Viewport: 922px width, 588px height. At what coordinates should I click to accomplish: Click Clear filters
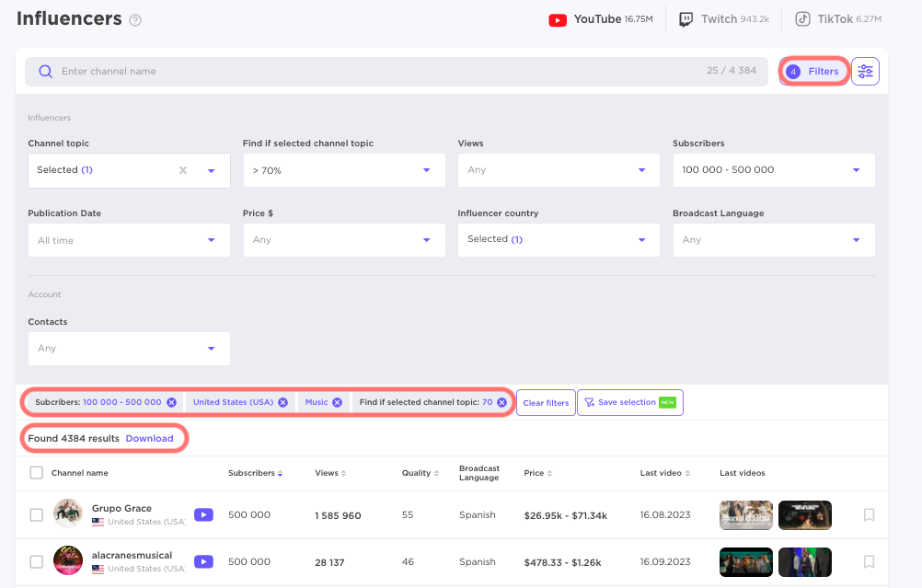pyautogui.click(x=545, y=402)
